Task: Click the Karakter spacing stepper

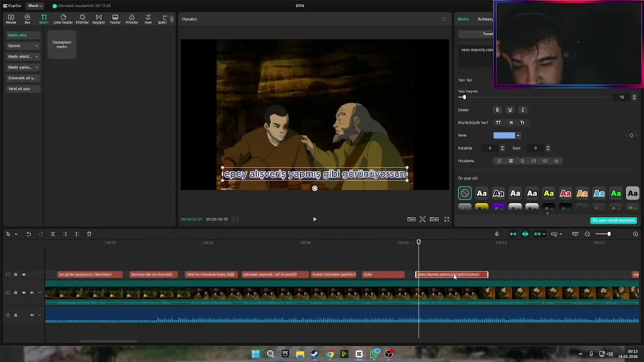Action: [502, 148]
